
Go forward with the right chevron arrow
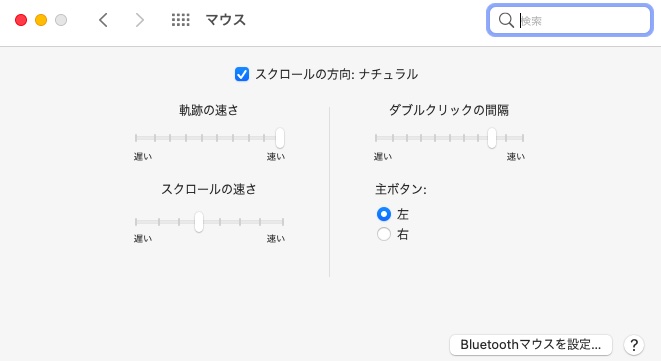pyautogui.click(x=140, y=20)
